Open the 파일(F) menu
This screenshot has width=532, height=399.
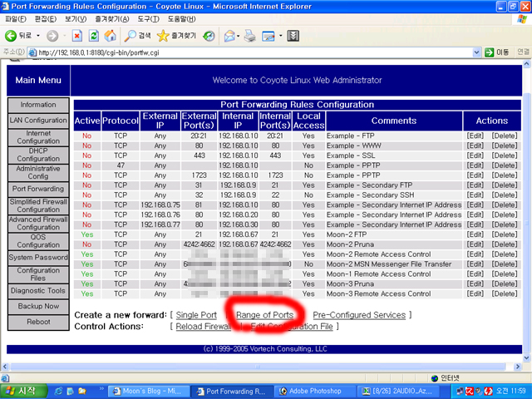[x=15, y=19]
